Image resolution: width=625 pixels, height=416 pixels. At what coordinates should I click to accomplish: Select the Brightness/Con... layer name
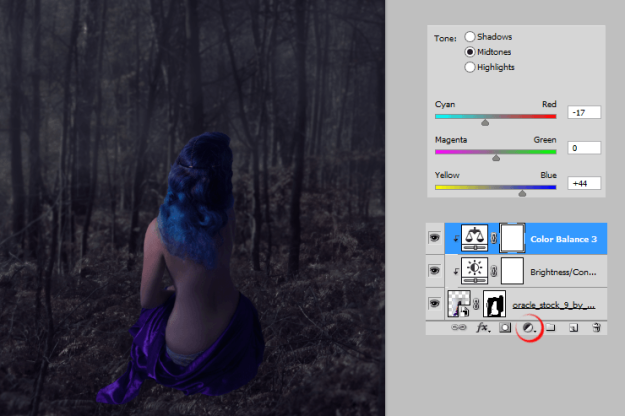[563, 272]
